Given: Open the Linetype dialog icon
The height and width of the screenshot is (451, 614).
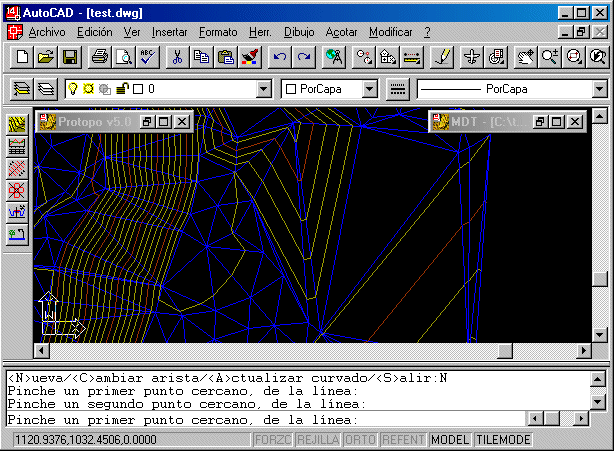Looking at the screenshot, I should coord(398,89).
